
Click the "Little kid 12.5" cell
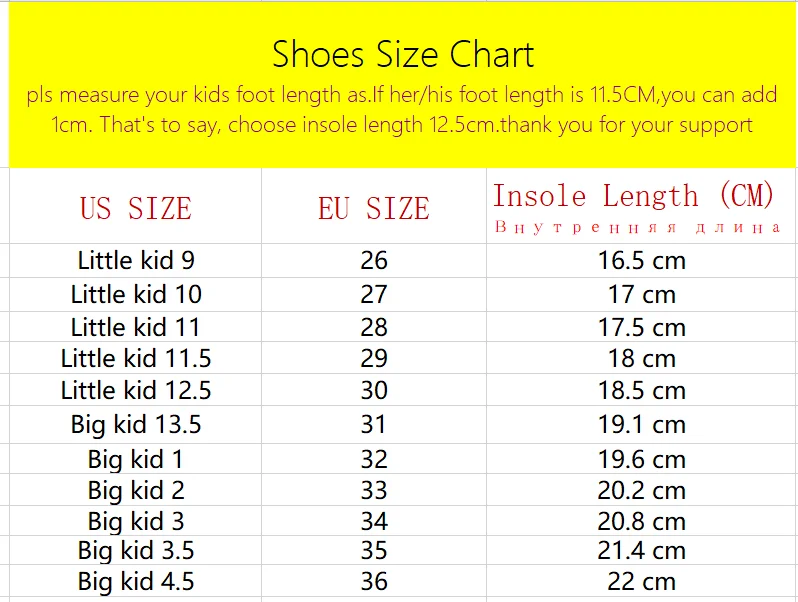[x=136, y=391]
